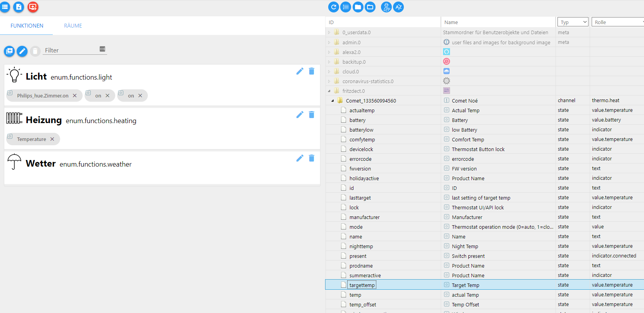Expand the coronavirus-statistics.0 folder

pyautogui.click(x=329, y=81)
